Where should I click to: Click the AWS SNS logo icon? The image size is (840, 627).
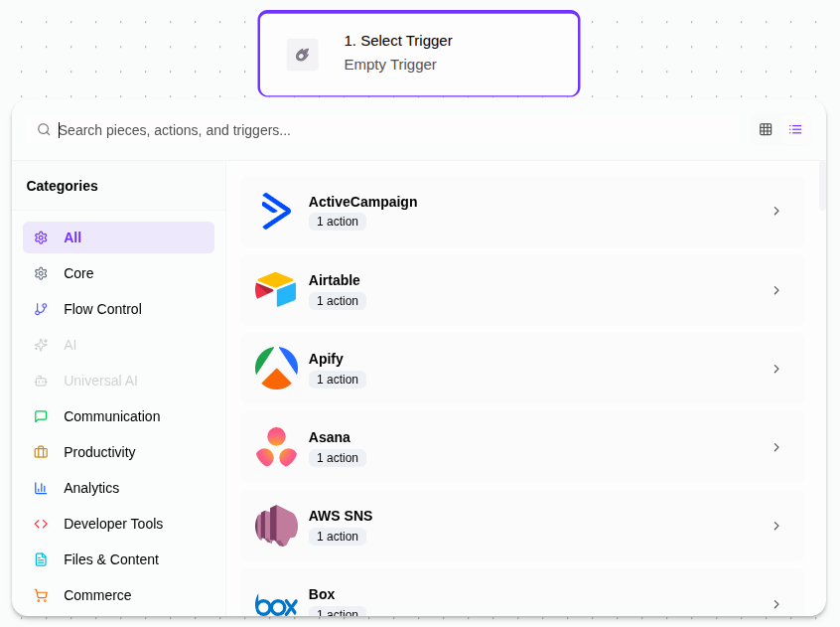pyautogui.click(x=276, y=526)
